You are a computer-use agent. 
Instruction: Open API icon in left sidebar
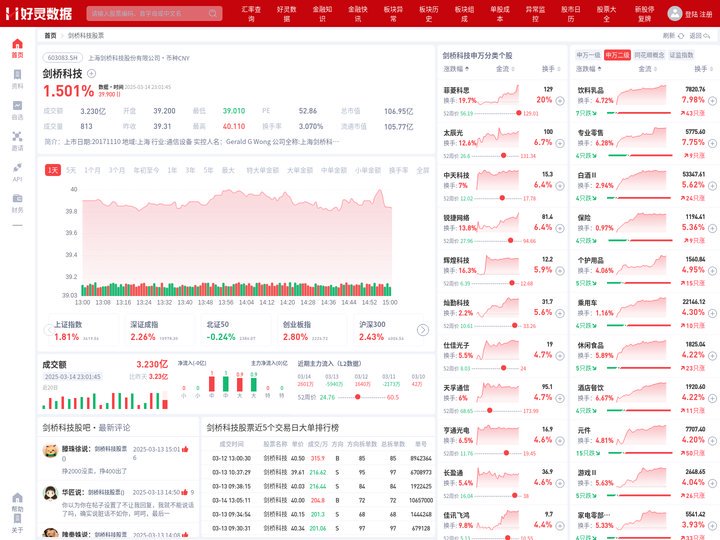[17, 167]
